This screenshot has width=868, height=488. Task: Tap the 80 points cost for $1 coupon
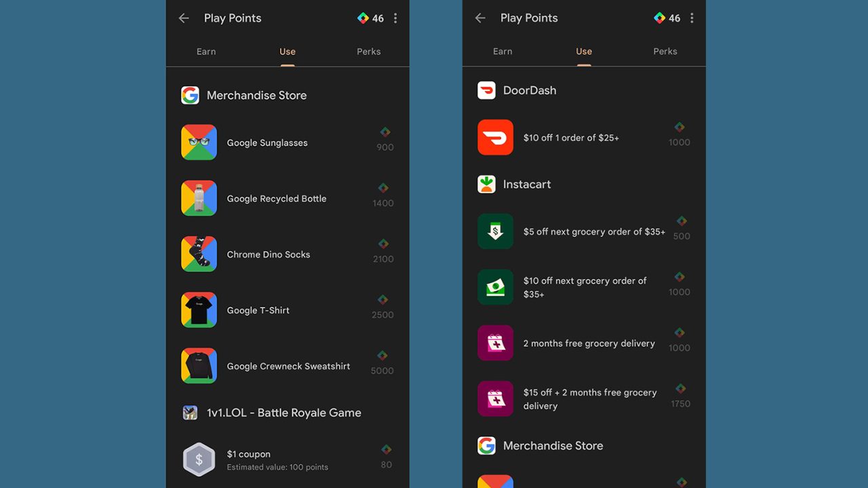tap(387, 464)
